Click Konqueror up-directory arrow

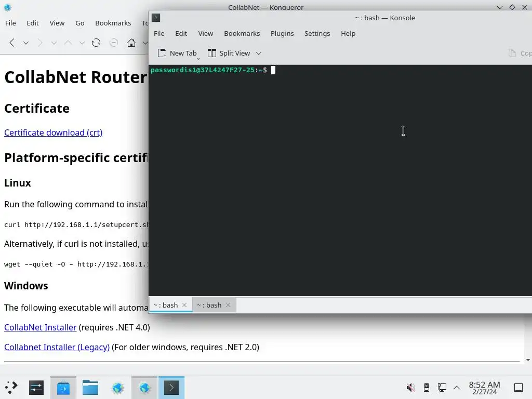click(x=68, y=43)
